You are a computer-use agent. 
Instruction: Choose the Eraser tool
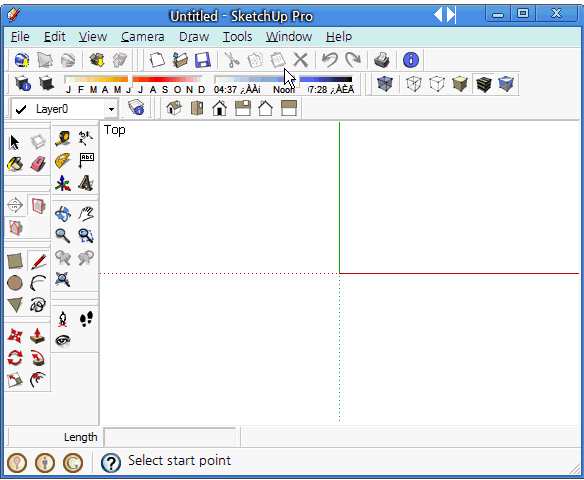pyautogui.click(x=38, y=164)
